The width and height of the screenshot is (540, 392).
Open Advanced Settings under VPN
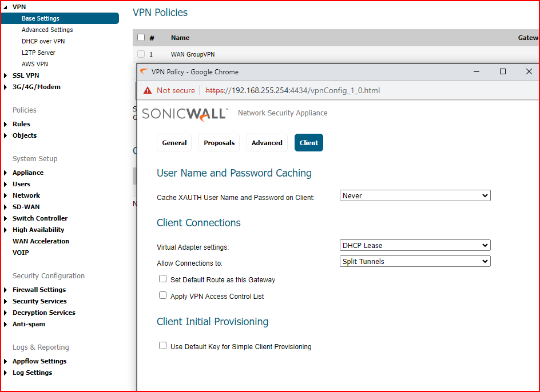click(47, 30)
